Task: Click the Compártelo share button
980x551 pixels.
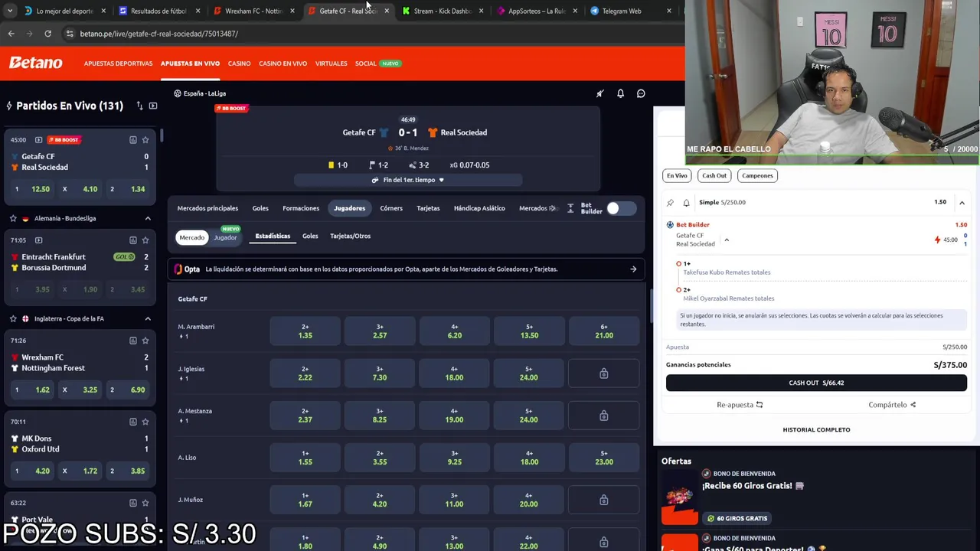Action: 892,405
